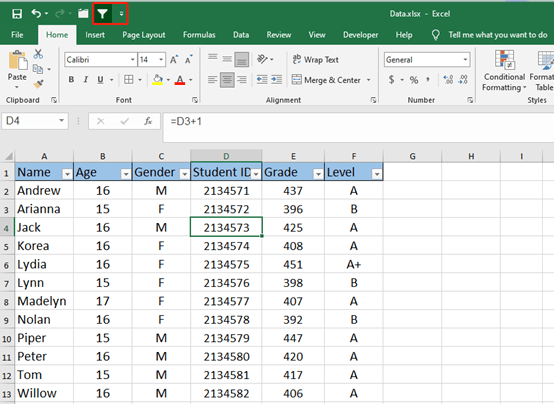Toggle Align Left
554x404 pixels.
pos(212,80)
